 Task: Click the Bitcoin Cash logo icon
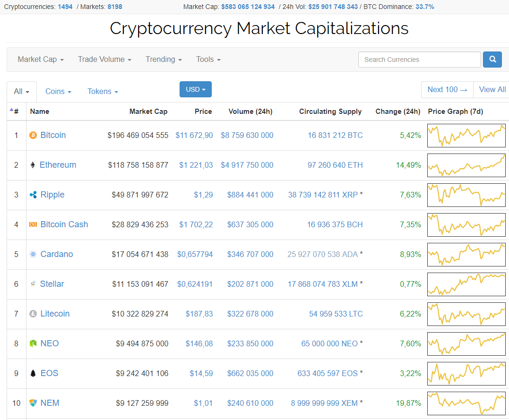point(33,225)
